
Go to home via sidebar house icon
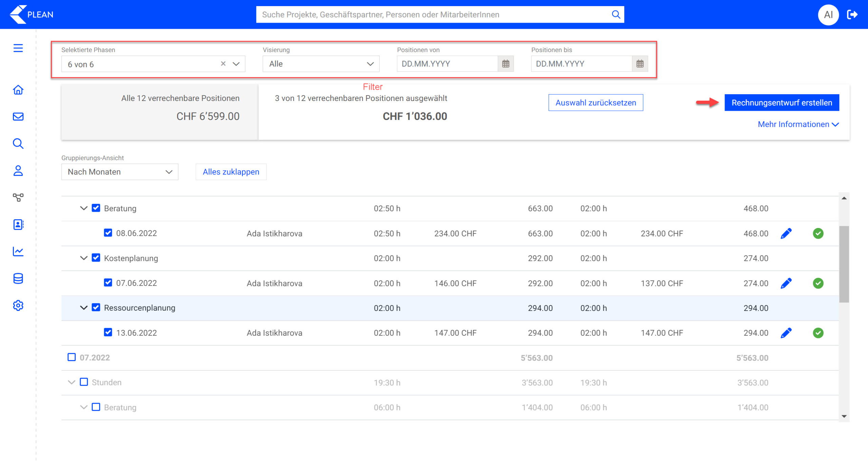[18, 90]
